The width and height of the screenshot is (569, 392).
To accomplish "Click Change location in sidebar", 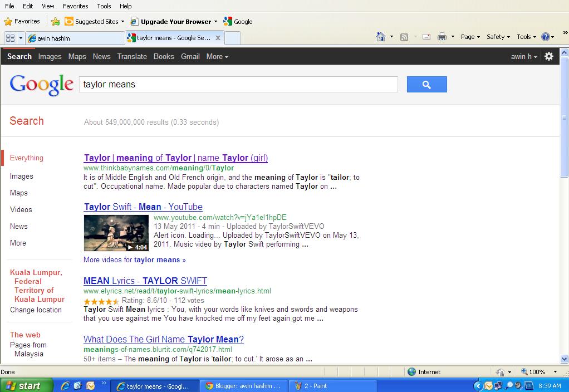I will [x=36, y=310].
